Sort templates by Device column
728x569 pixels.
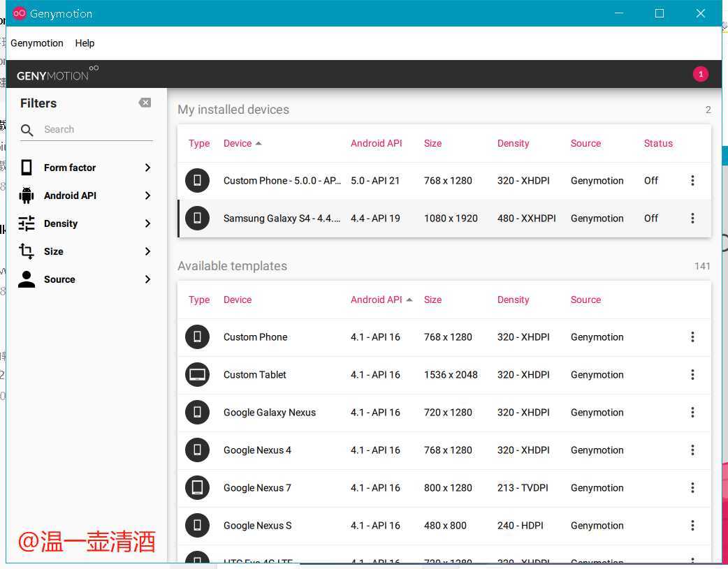click(x=238, y=300)
